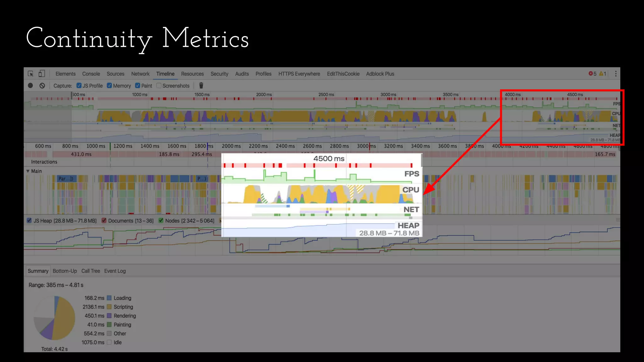Open the Adblock Plus tab
The image size is (644, 362).
[x=380, y=74]
